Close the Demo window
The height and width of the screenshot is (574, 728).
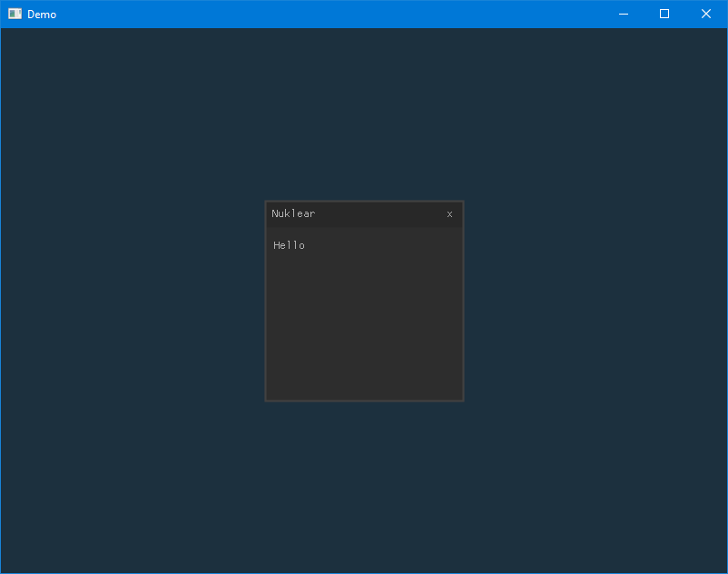coord(705,14)
